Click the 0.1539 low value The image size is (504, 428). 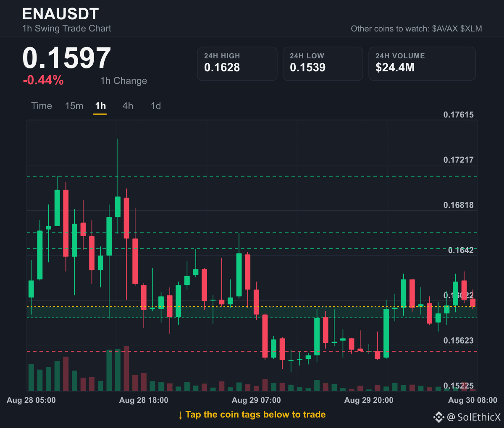(307, 68)
